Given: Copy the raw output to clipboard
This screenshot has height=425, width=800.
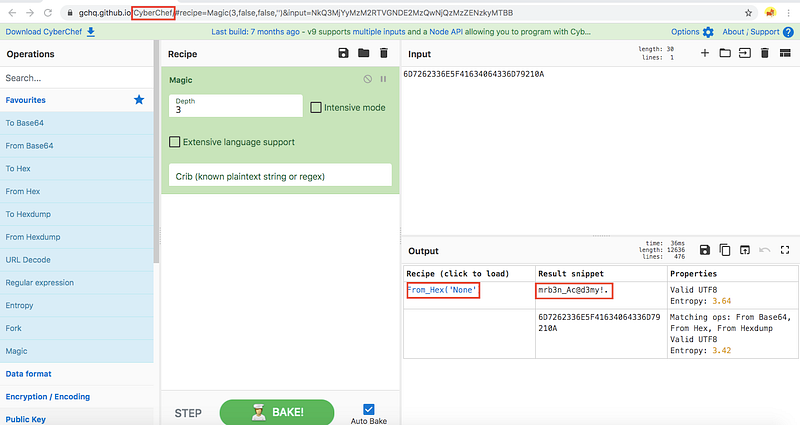Looking at the screenshot, I should coord(725,250).
